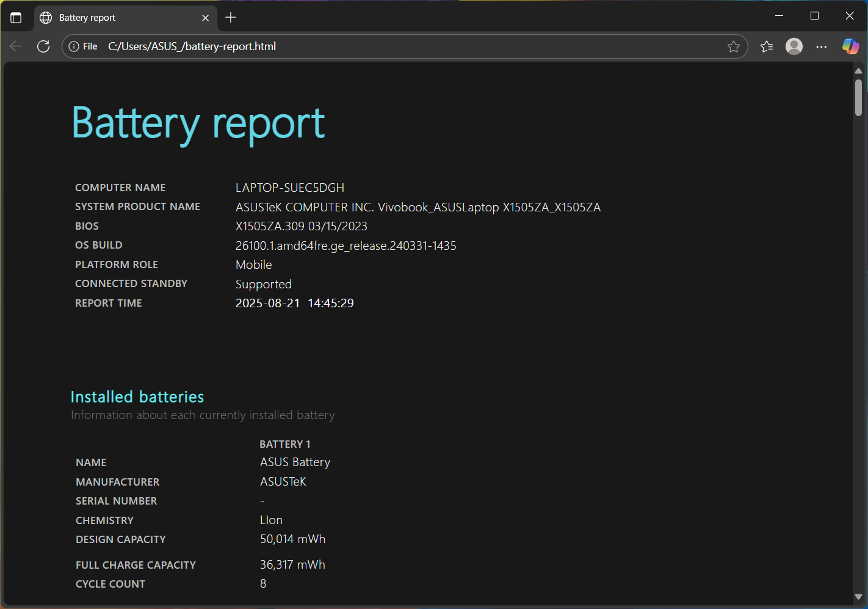This screenshot has height=609, width=868.
Task: Close the browser window
Action: click(850, 16)
